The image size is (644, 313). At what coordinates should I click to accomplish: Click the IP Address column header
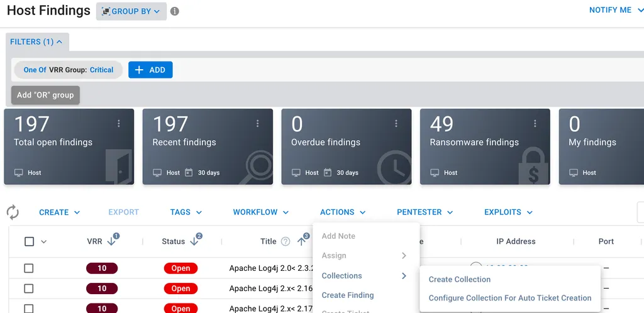pos(516,241)
